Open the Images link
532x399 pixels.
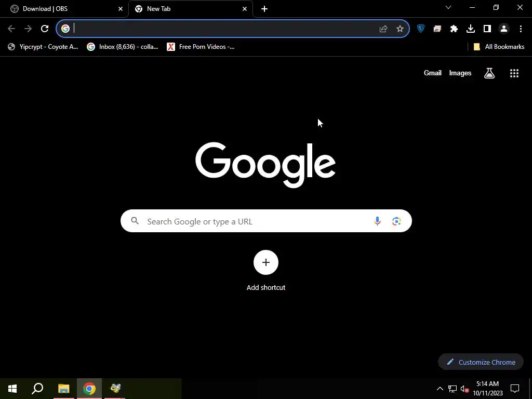[460, 73]
